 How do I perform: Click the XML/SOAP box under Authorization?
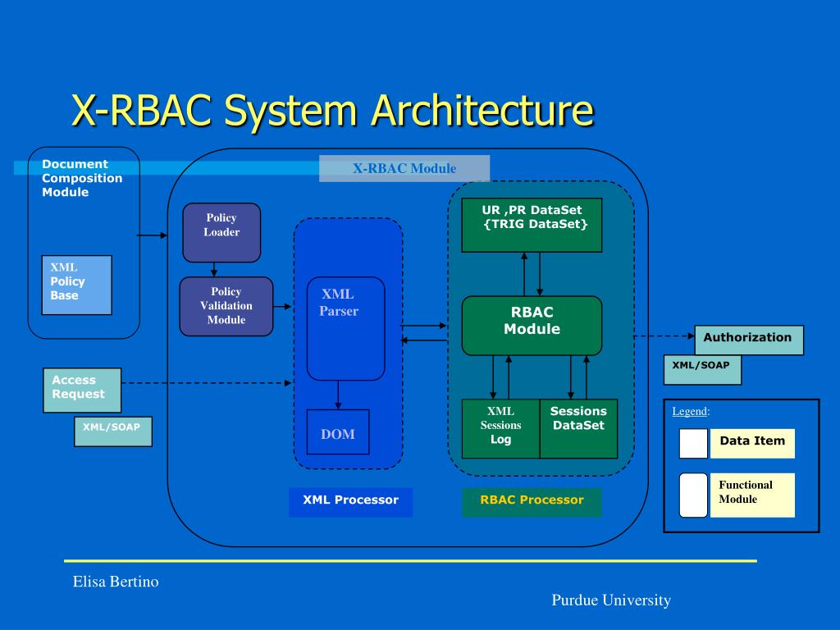coord(702,370)
